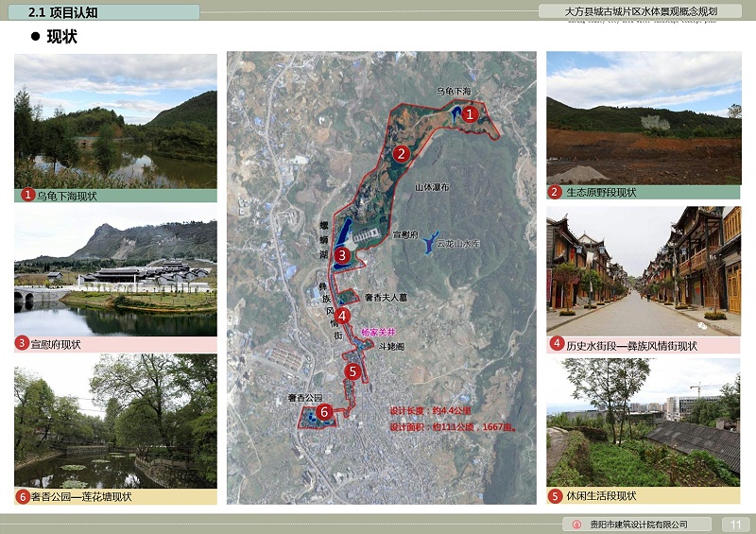Select red marker 4 on the map route
The width and height of the screenshot is (756, 534).
point(342,316)
